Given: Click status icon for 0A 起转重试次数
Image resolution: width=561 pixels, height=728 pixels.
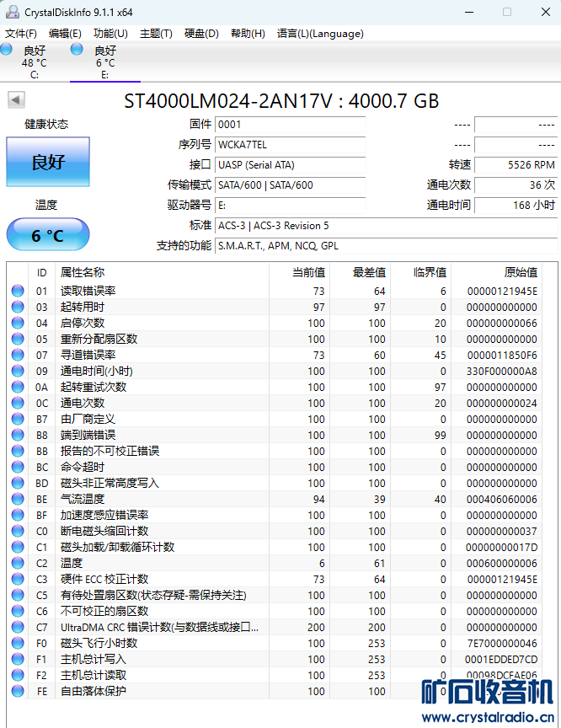Looking at the screenshot, I should coord(18,387).
